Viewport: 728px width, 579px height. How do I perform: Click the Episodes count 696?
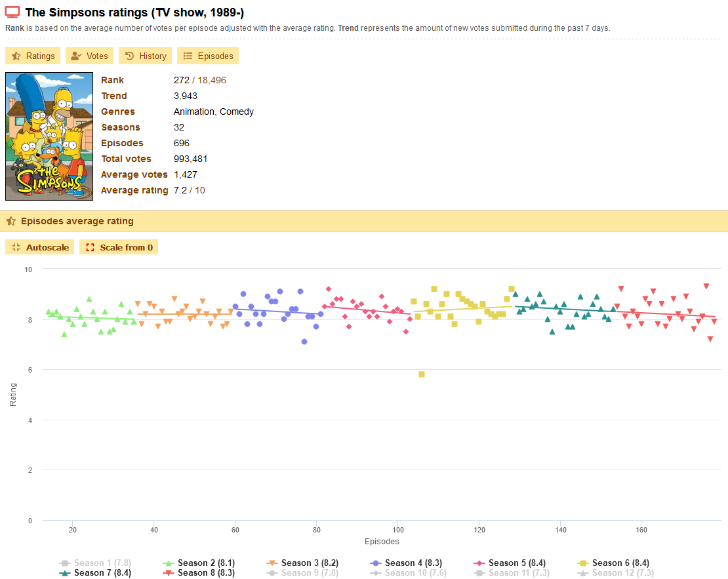[x=182, y=143]
